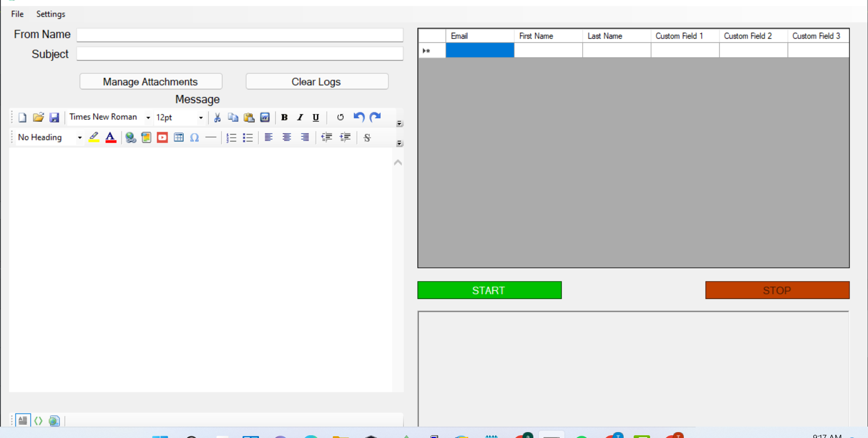Open the Settings menu
Viewport: 868px width, 438px height.
click(x=50, y=14)
